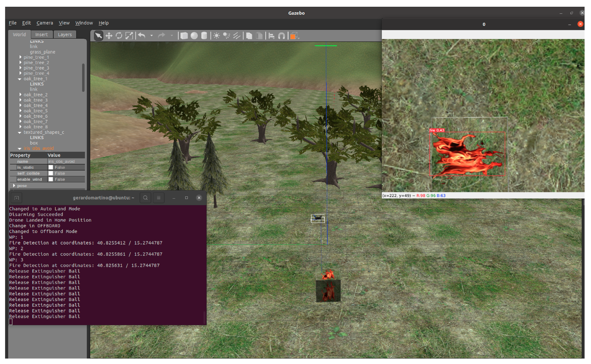591x364 pixels.
Task: Add a spot light
Action: [226, 36]
